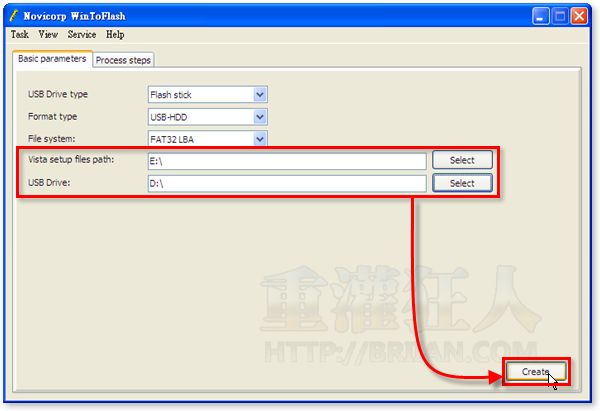Maximize the WinToFlash window

[560, 16]
